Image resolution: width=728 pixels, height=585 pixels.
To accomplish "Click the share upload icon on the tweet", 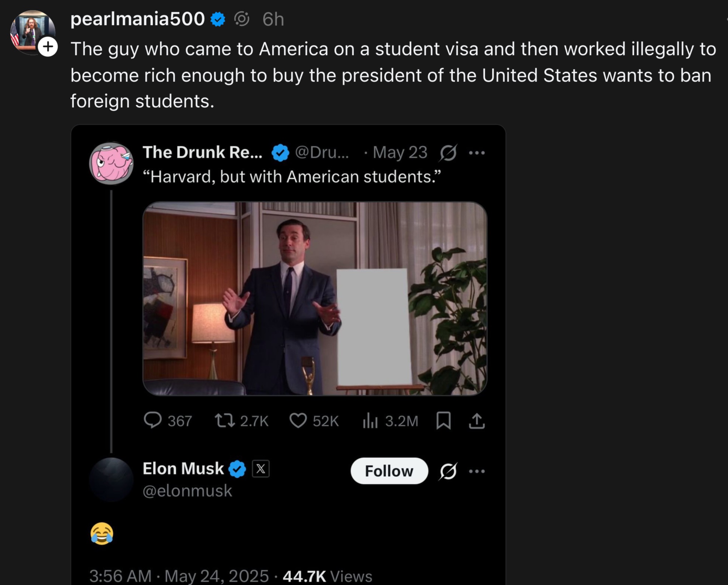I will [477, 420].
